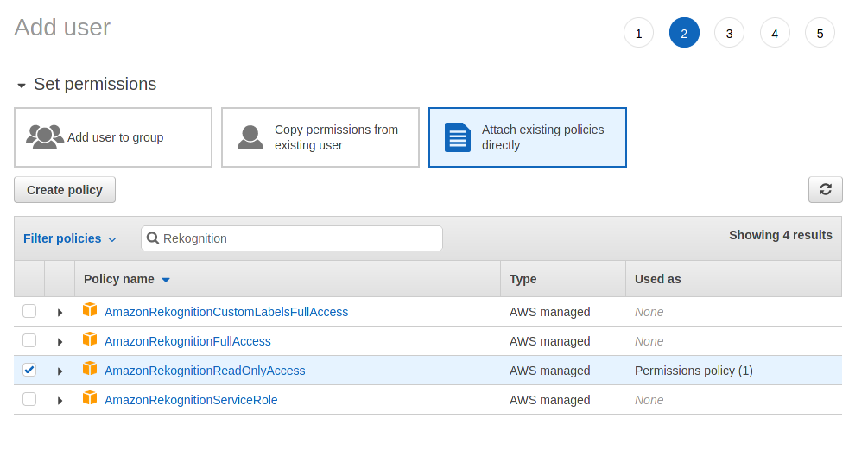Choose Copy permissions from existing user

pyautogui.click(x=320, y=137)
